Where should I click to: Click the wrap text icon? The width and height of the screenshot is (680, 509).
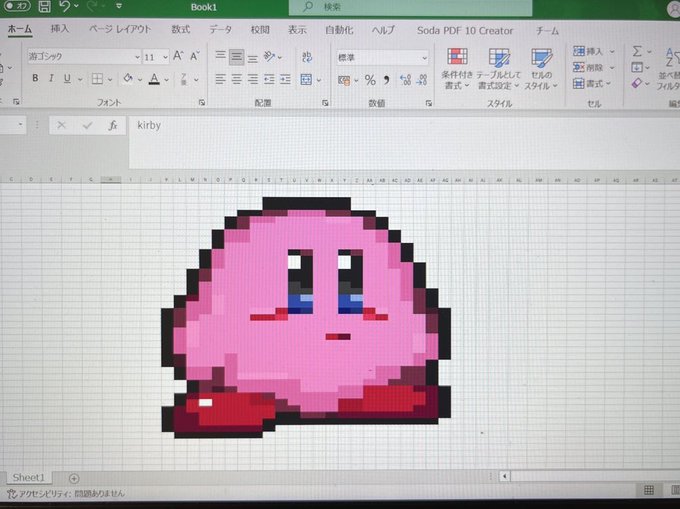pyautogui.click(x=307, y=57)
